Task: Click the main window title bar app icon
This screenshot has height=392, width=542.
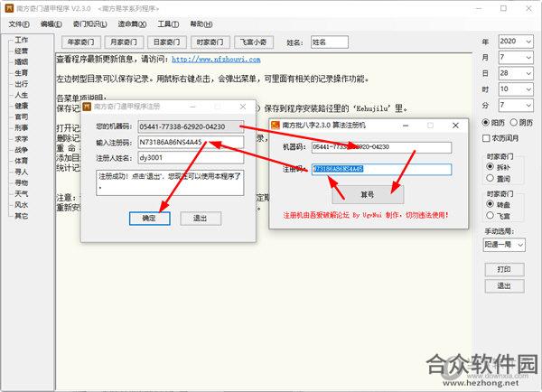Action: 9,8
